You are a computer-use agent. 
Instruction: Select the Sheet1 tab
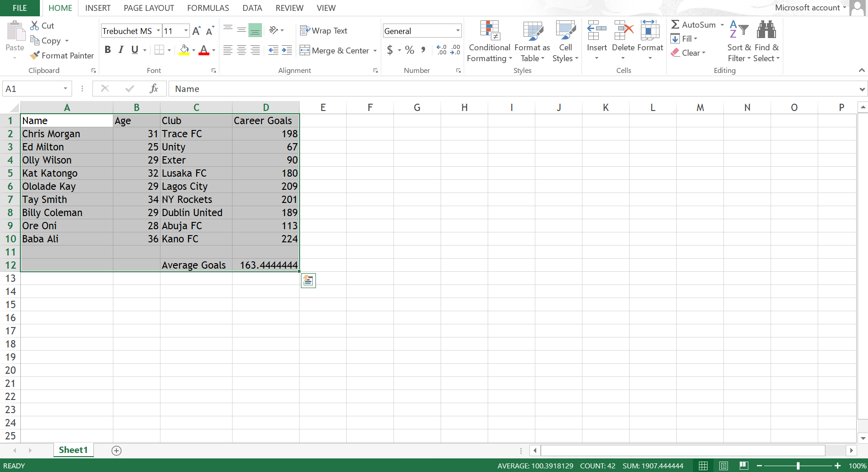click(x=73, y=450)
